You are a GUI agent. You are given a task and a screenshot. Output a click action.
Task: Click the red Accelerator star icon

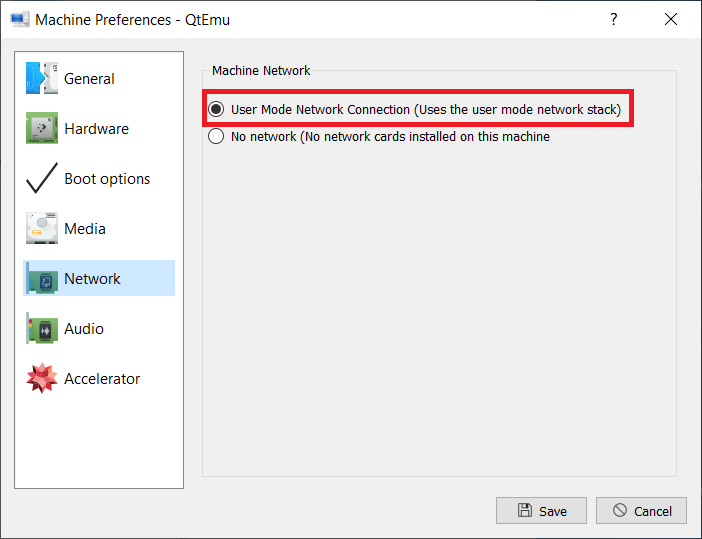(41, 379)
